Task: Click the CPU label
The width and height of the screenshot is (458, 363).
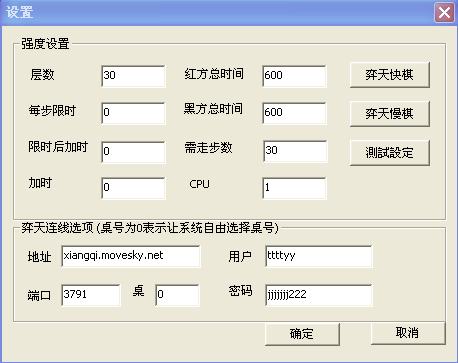Action: tap(199, 184)
